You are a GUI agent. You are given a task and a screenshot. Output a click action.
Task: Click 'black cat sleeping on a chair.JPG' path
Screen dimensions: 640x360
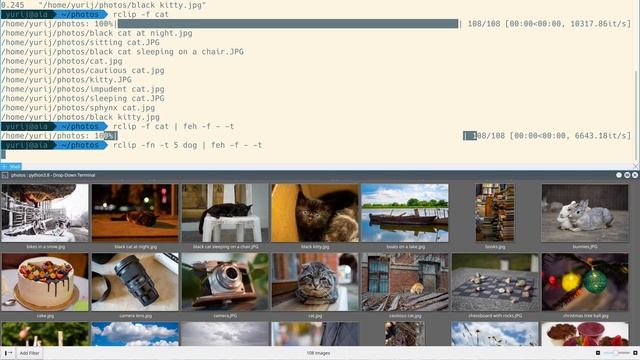point(122,52)
